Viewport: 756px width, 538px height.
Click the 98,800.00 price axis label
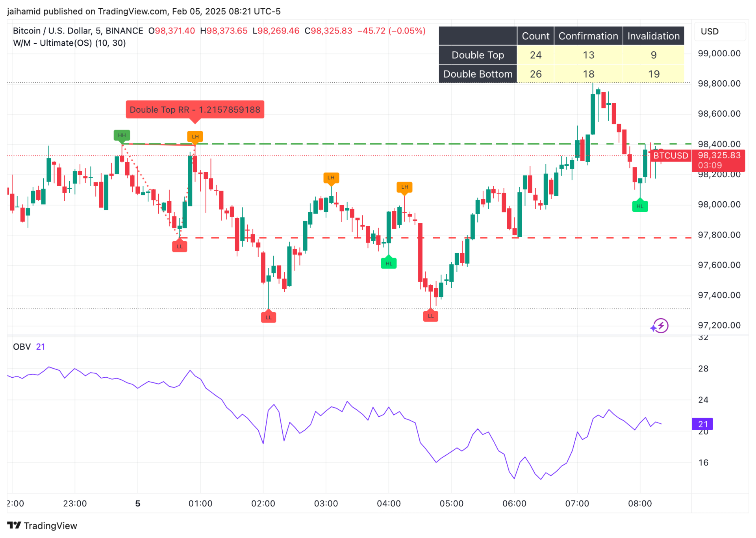pos(719,83)
